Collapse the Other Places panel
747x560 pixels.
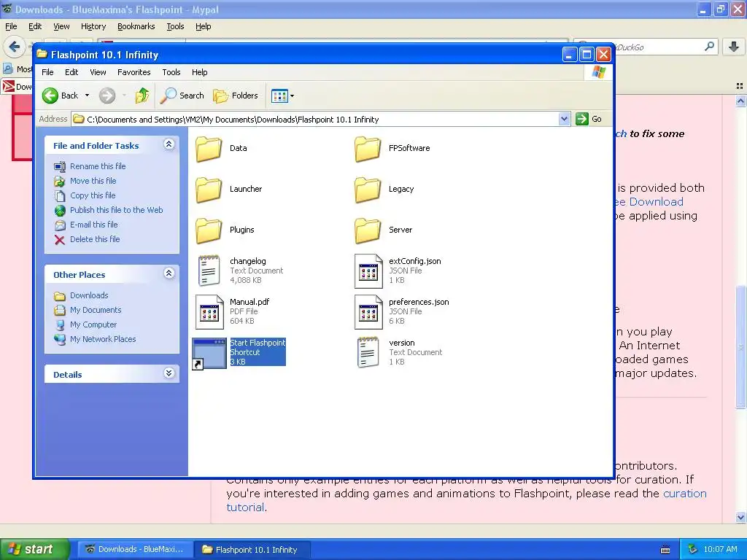(x=169, y=273)
